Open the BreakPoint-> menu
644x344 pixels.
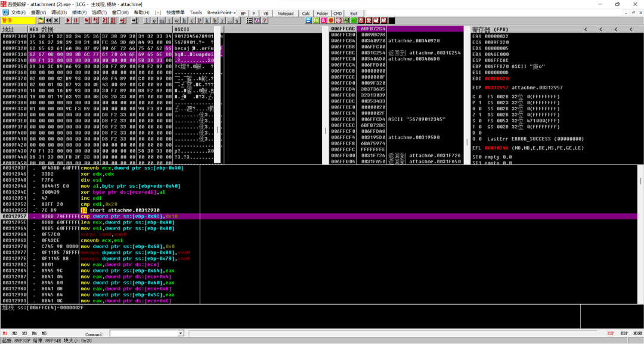(x=221, y=13)
